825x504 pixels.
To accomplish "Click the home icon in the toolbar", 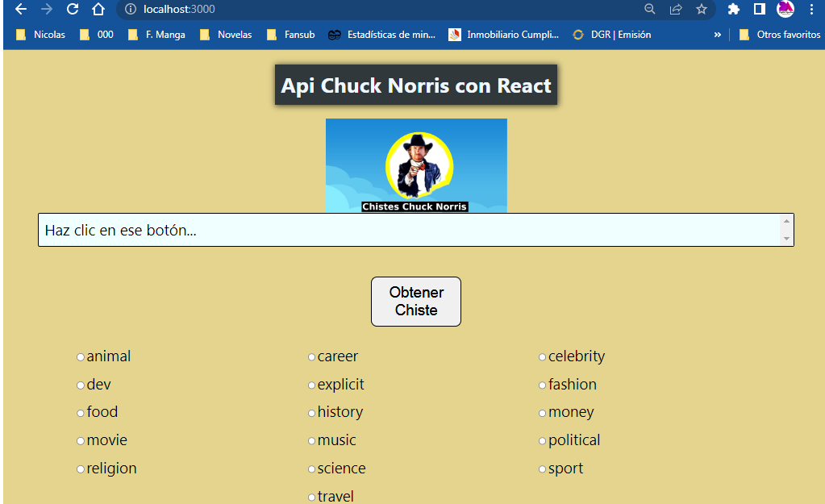I will tap(98, 10).
